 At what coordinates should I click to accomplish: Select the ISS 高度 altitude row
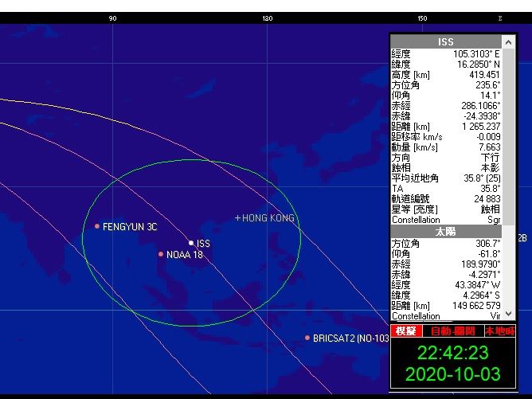(446, 74)
